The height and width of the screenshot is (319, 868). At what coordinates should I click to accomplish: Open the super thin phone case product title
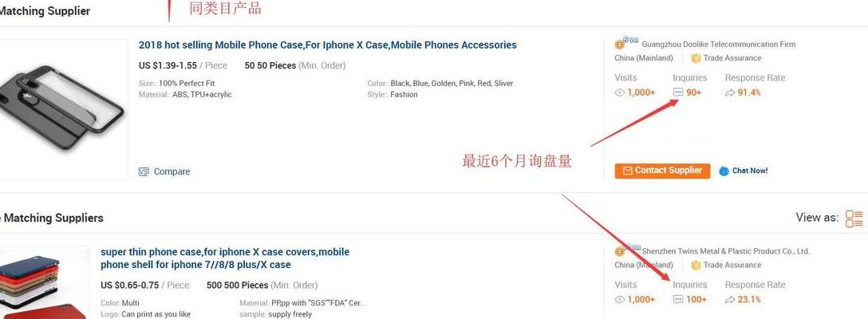pos(225,258)
